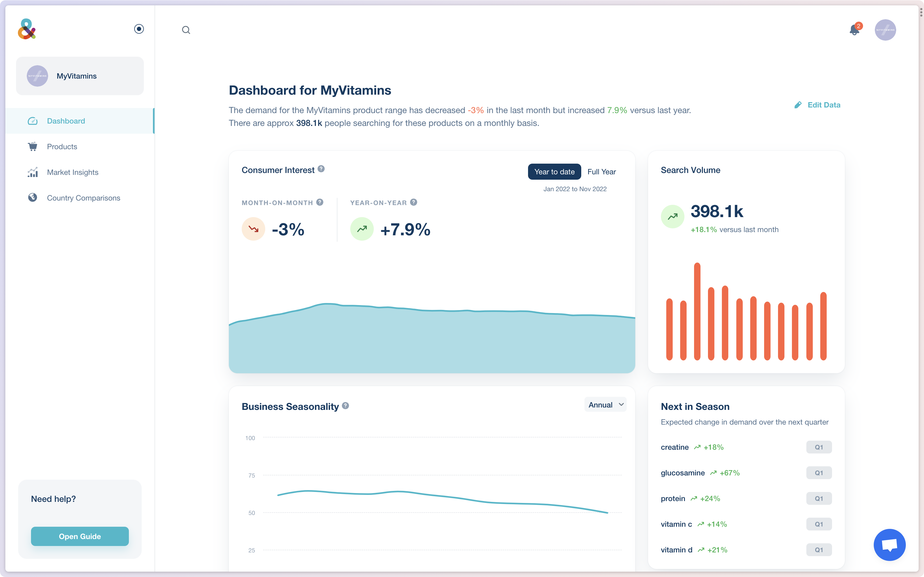Toggle the sidebar pin radio icon

139,29
